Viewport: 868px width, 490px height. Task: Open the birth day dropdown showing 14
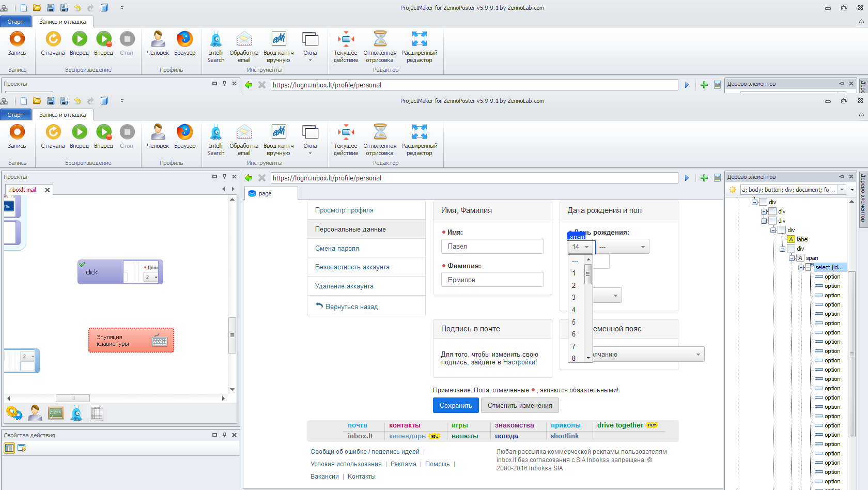coord(581,247)
